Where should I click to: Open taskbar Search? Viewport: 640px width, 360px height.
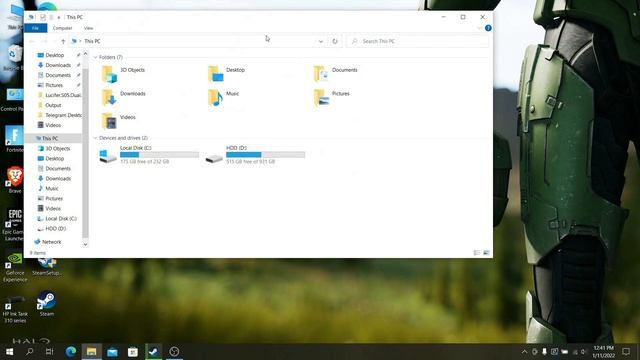[29, 351]
